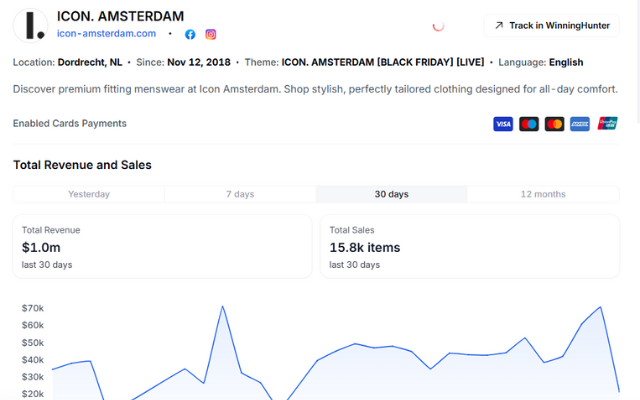
Task: Click the Total Revenue $1.0m value
Action: [41, 247]
